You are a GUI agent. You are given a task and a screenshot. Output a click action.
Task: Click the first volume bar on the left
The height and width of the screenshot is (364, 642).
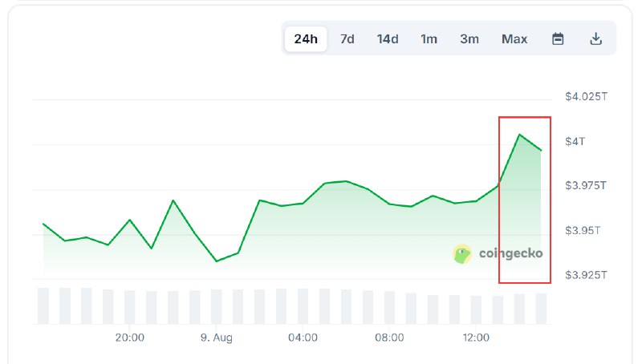[x=43, y=306]
